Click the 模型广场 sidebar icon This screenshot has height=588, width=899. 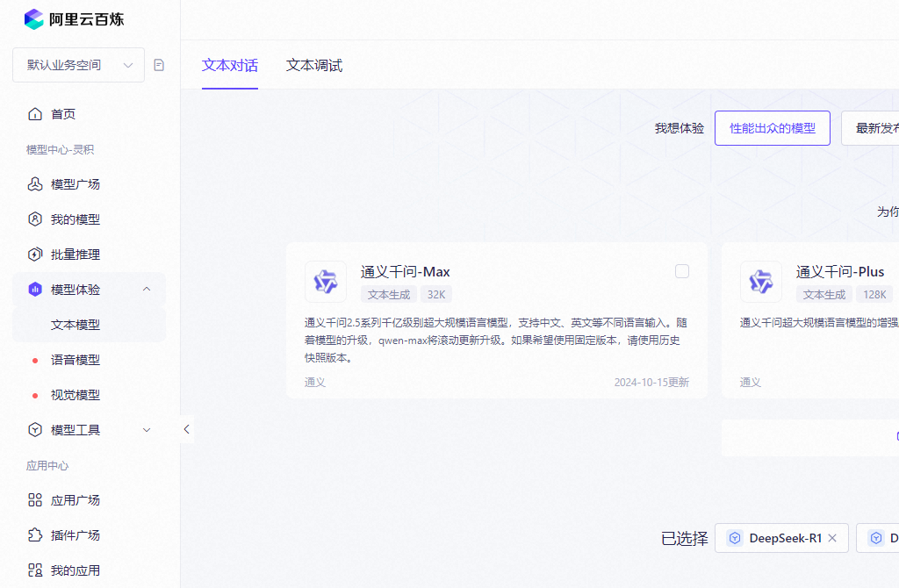[x=35, y=184]
